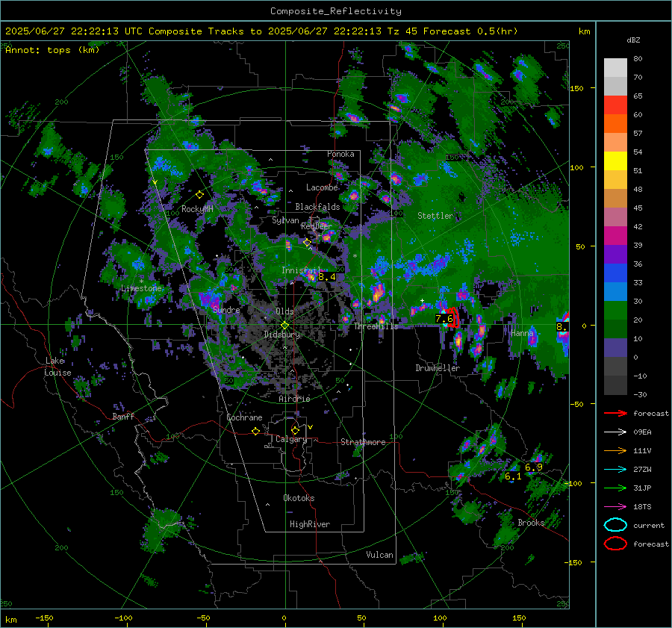Viewport: 672px width, 628px height.
Task: Click the Sundre label
Action: click(226, 310)
